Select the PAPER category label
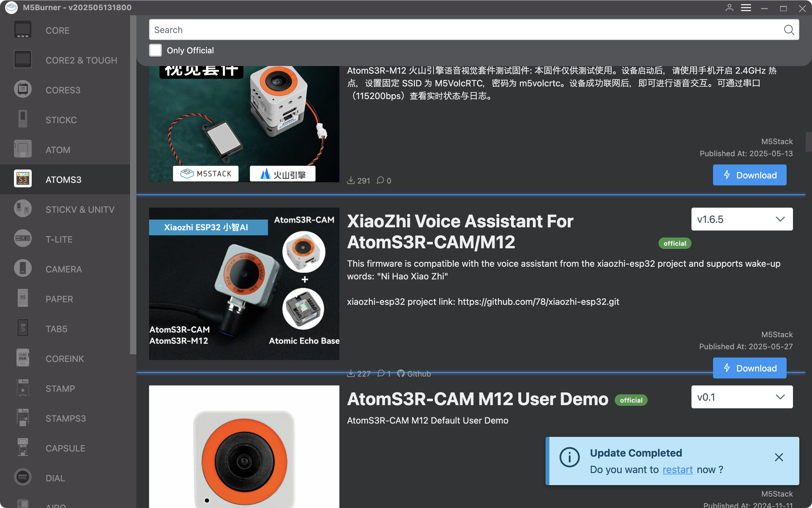 (59, 299)
